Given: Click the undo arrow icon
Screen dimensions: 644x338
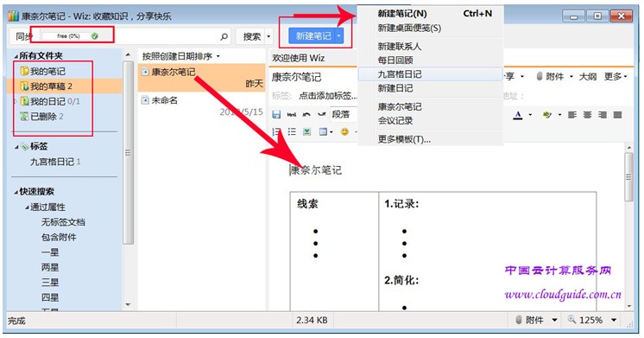Looking at the screenshot, I should coord(306,115).
